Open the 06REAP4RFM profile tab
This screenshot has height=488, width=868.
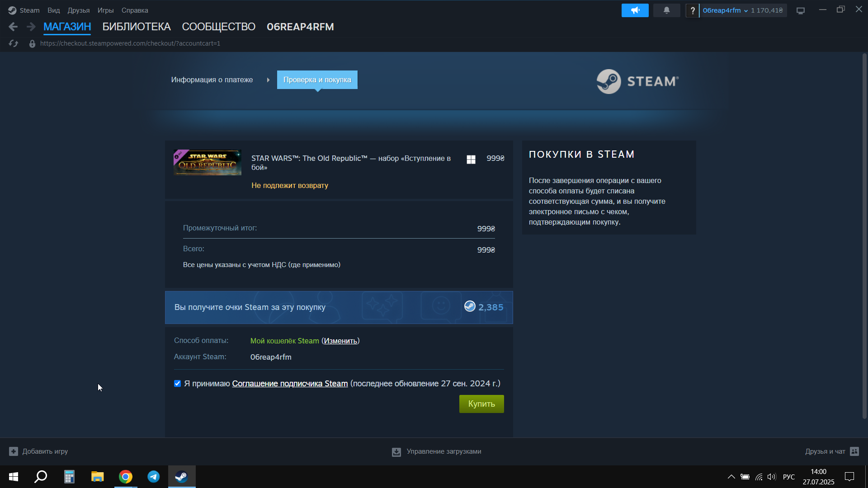tap(300, 27)
